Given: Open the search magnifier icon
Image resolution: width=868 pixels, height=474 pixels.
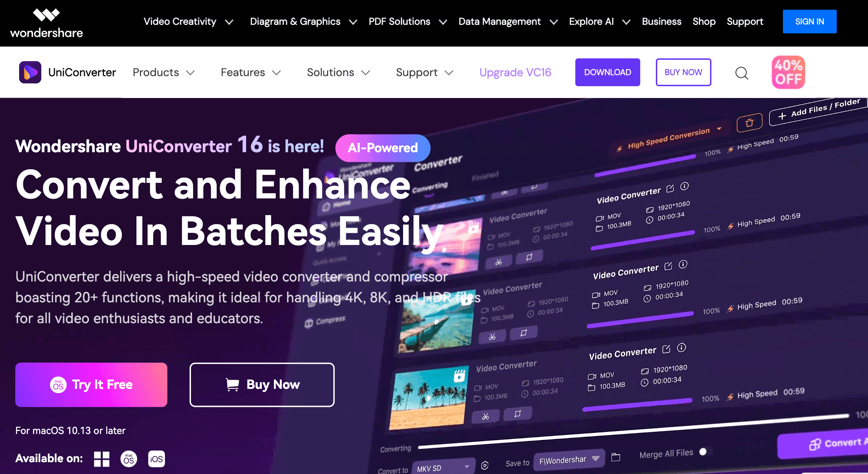Looking at the screenshot, I should coord(742,73).
